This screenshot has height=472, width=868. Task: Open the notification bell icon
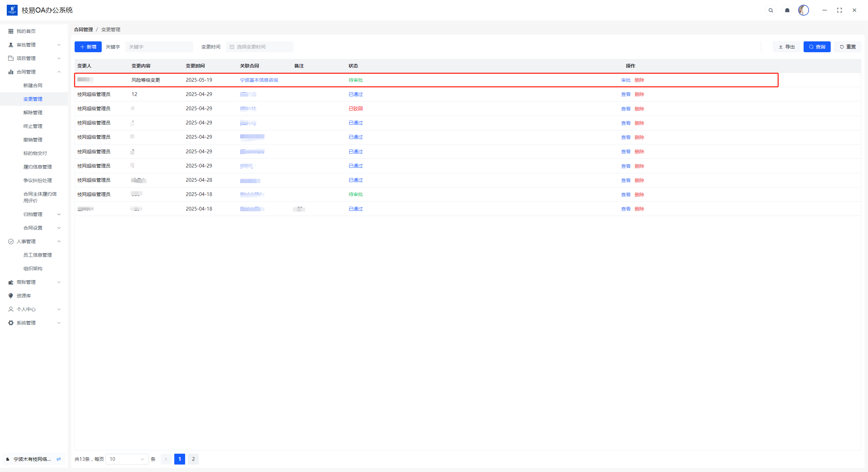click(x=787, y=10)
